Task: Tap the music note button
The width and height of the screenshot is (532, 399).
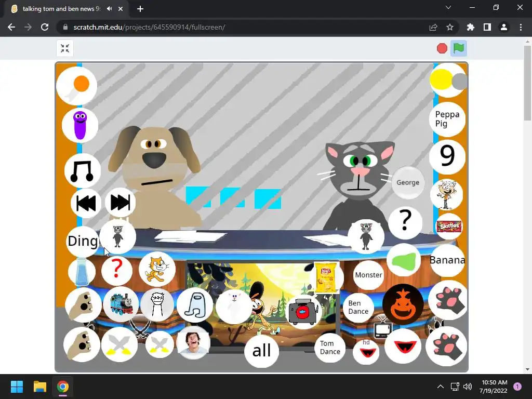Action: click(83, 171)
